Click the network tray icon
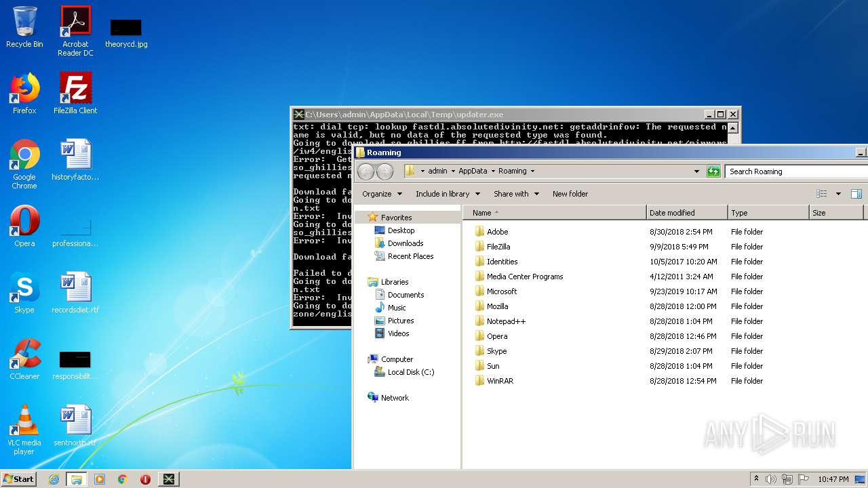This screenshot has height=488, width=868. [x=787, y=479]
